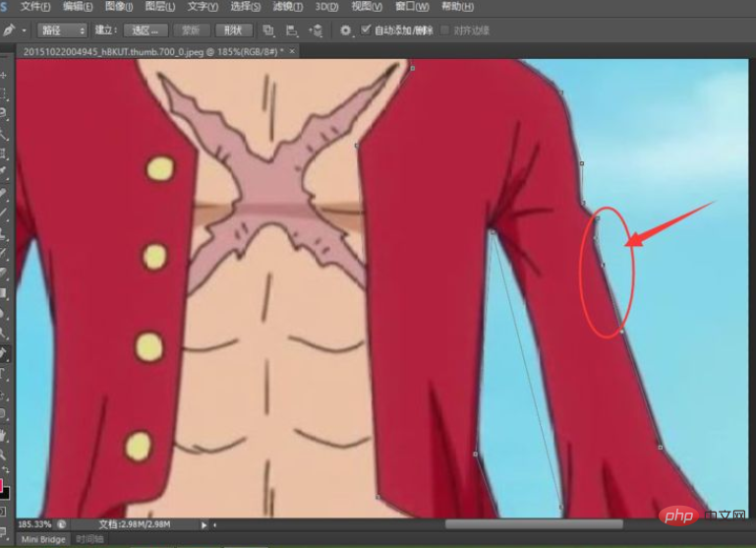Expand the tool preset dropdown arrow
Viewport: 756px width, 548px height.
tap(25, 30)
